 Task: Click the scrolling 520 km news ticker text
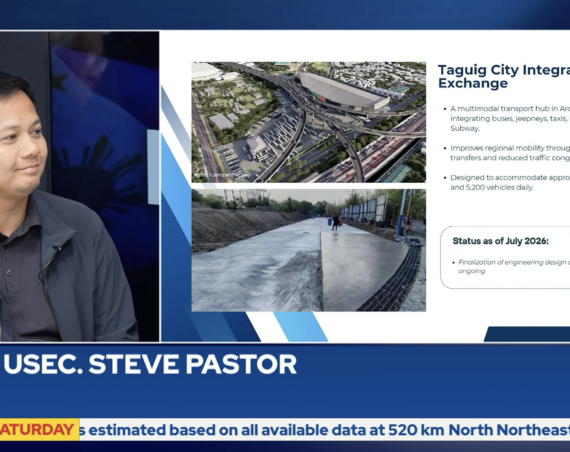click(325, 430)
